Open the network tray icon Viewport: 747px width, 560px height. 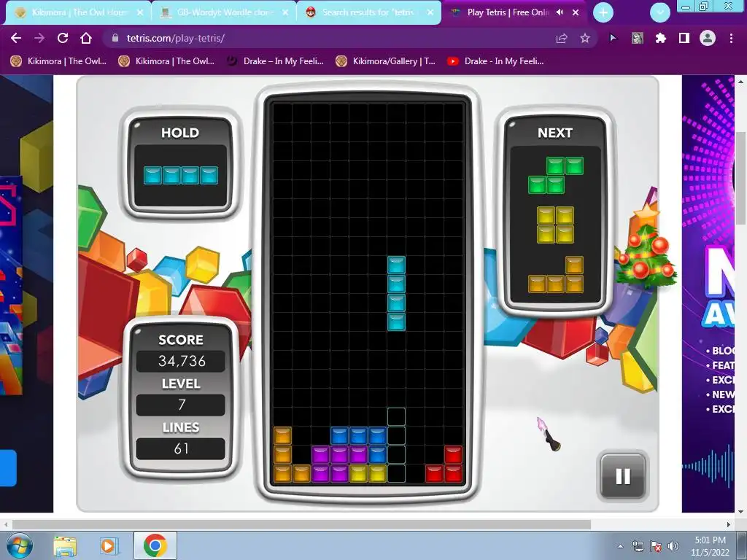tap(638, 546)
